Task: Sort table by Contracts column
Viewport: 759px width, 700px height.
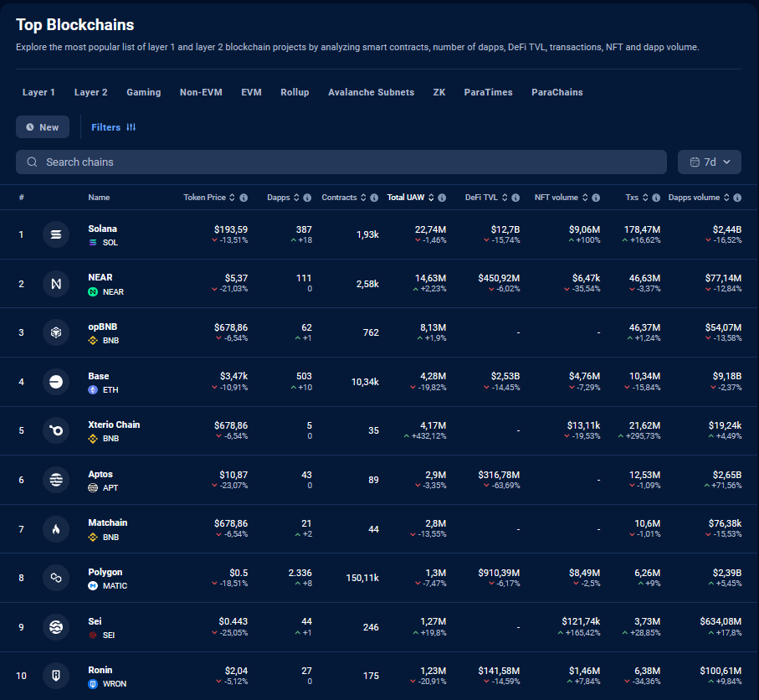Action: click(363, 198)
